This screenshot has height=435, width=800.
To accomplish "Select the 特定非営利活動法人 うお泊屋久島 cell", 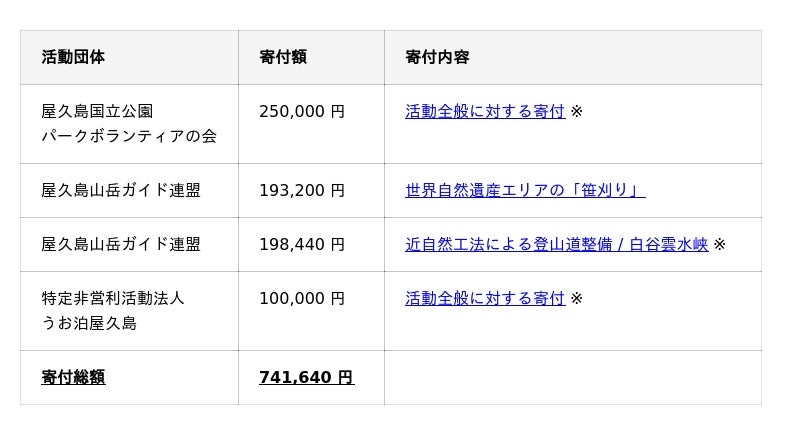I will 113,310.
